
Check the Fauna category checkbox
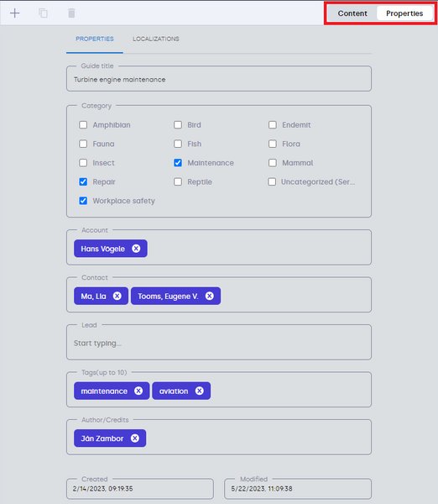[x=83, y=144]
